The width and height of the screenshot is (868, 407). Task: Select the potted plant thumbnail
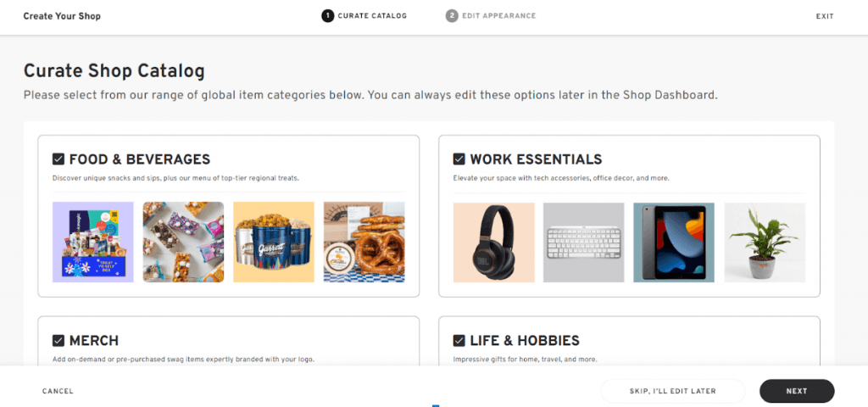pyautogui.click(x=764, y=242)
